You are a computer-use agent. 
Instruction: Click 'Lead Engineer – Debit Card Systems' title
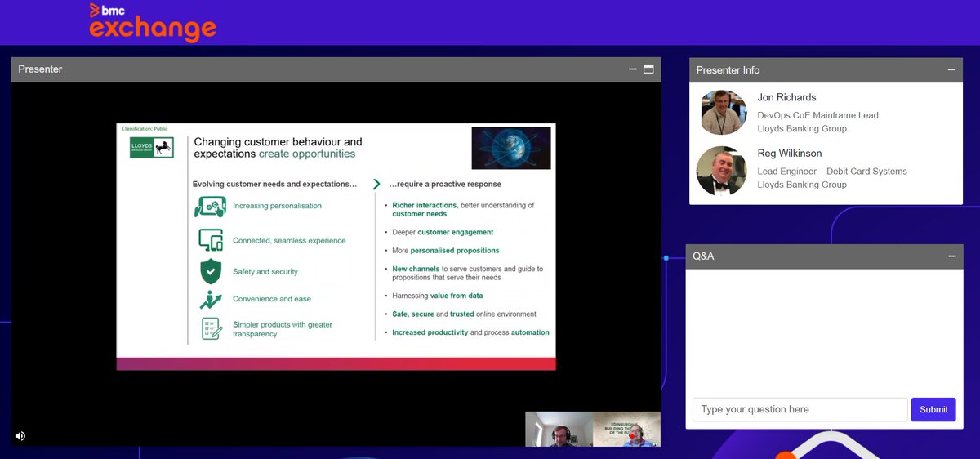point(832,172)
